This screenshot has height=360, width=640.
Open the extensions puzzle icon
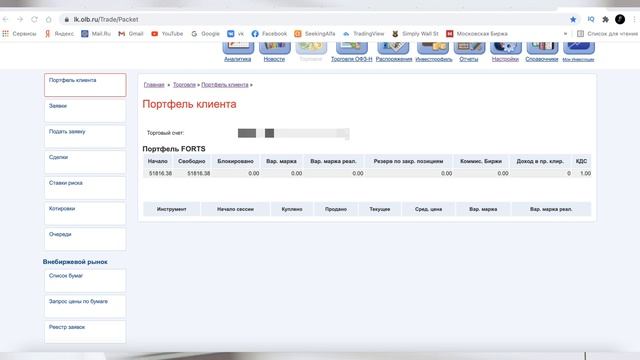[x=605, y=19]
